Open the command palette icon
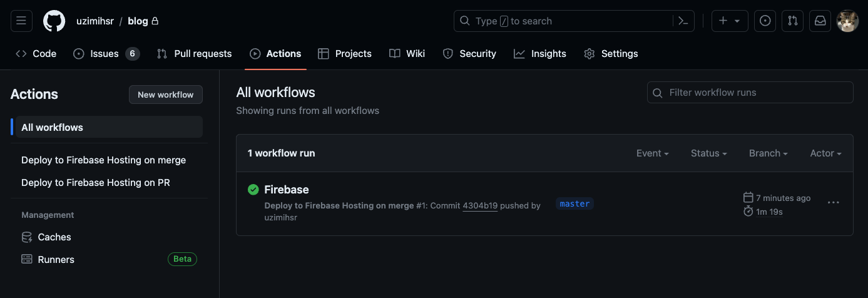This screenshot has height=298, width=868. tap(683, 21)
